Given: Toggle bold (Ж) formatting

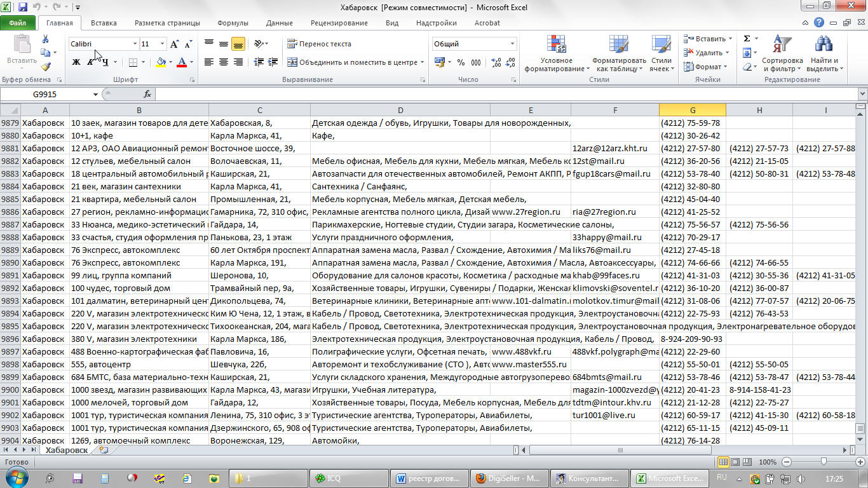Looking at the screenshot, I should 76,62.
